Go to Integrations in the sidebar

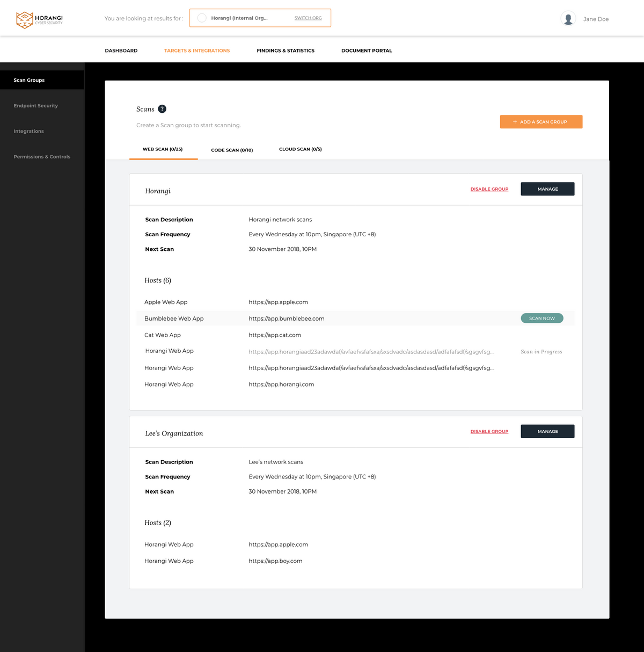click(x=28, y=131)
